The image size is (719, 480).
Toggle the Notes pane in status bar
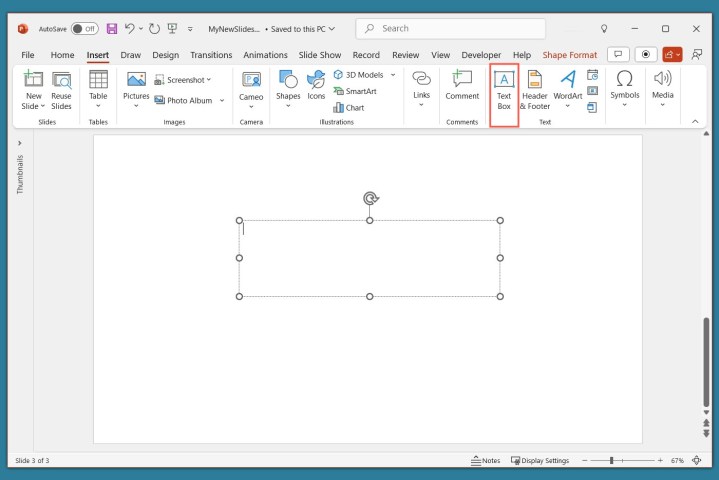[x=486, y=461]
